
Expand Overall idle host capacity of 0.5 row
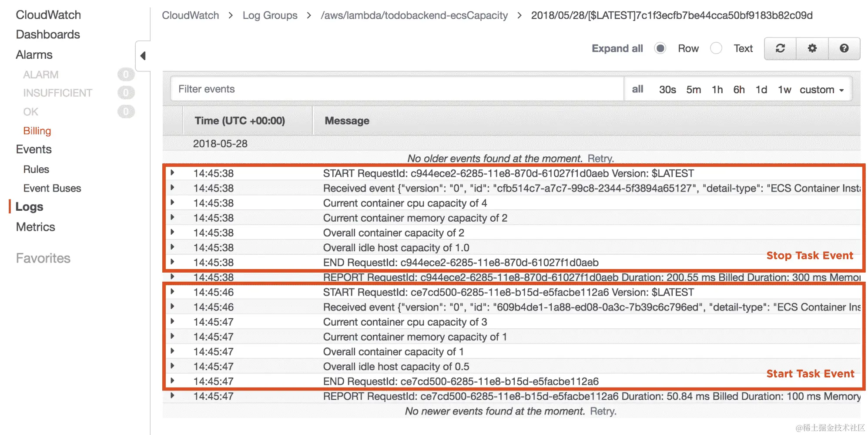pyautogui.click(x=172, y=366)
